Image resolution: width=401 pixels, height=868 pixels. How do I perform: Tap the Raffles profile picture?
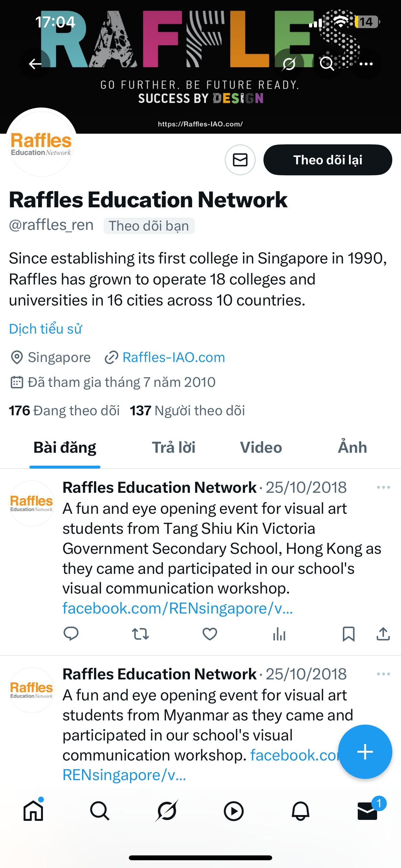tap(41, 144)
